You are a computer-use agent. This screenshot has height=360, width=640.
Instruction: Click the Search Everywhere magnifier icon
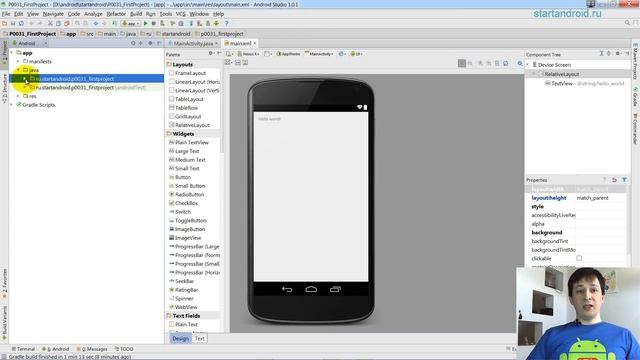(x=627, y=23)
